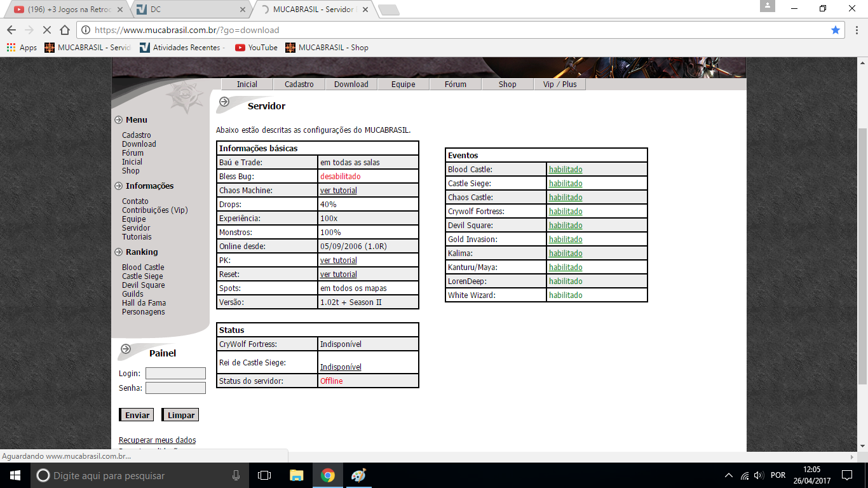
Task: Click the Limpar button
Action: pos(180,415)
